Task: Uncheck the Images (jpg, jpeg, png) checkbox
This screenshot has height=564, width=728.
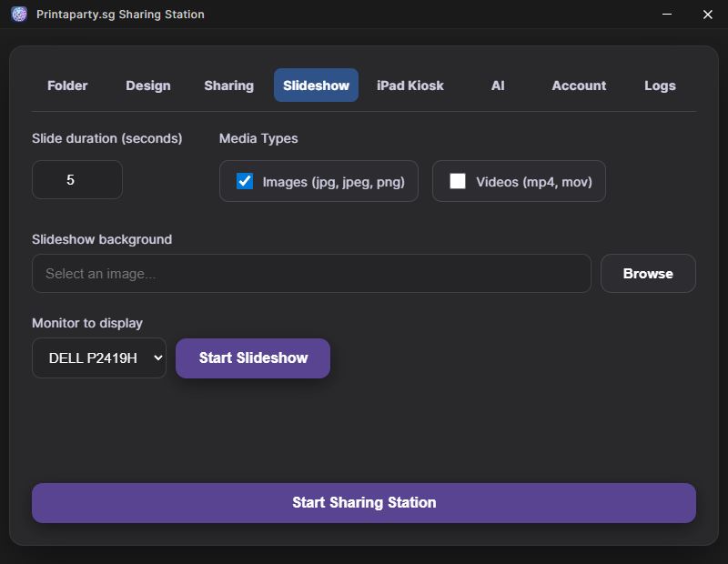Action: 245,181
